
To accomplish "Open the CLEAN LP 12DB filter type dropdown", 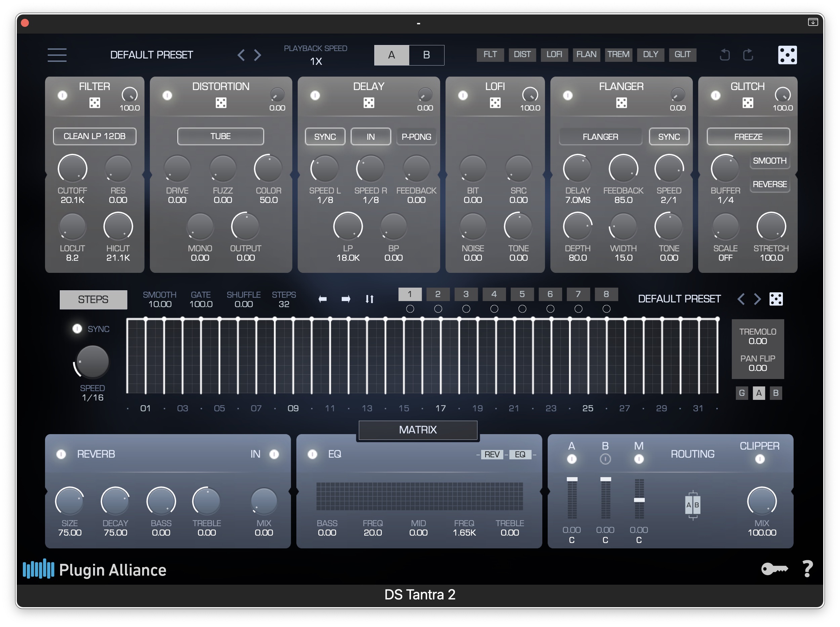I will coord(94,136).
